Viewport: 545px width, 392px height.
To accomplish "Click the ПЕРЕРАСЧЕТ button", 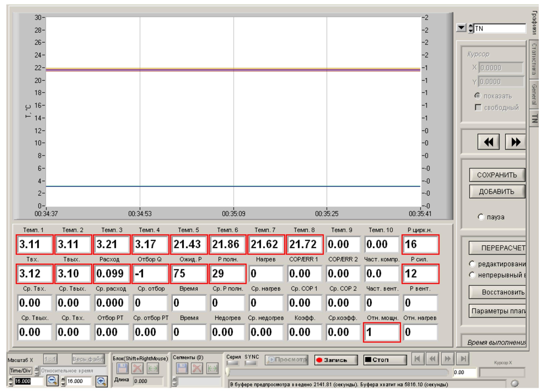I will [497, 248].
